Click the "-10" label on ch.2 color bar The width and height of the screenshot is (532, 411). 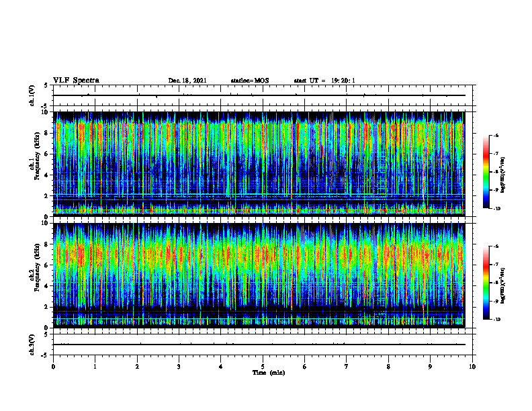pyautogui.click(x=497, y=320)
